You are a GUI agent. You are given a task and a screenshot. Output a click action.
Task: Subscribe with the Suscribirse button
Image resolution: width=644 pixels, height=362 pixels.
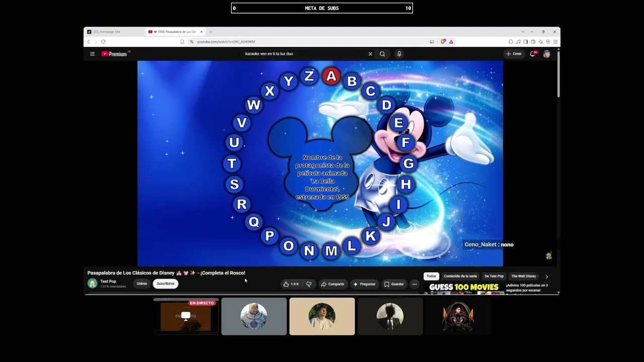click(166, 284)
